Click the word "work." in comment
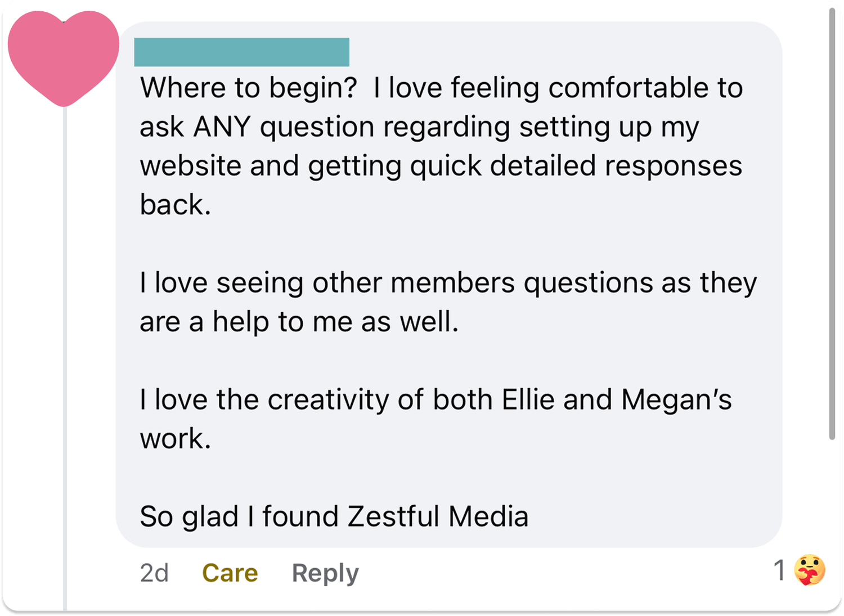844x616 pixels. coord(175,439)
